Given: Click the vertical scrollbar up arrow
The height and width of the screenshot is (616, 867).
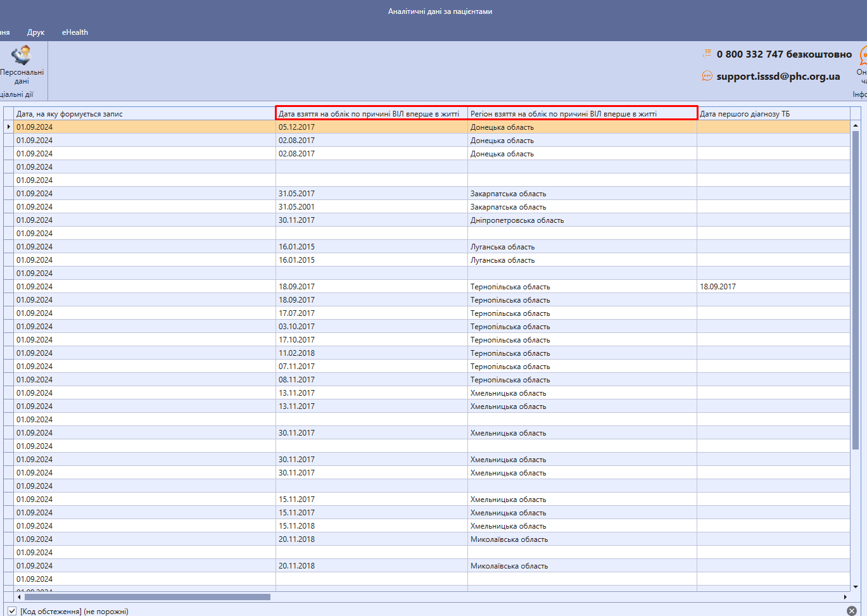Looking at the screenshot, I should [x=856, y=126].
